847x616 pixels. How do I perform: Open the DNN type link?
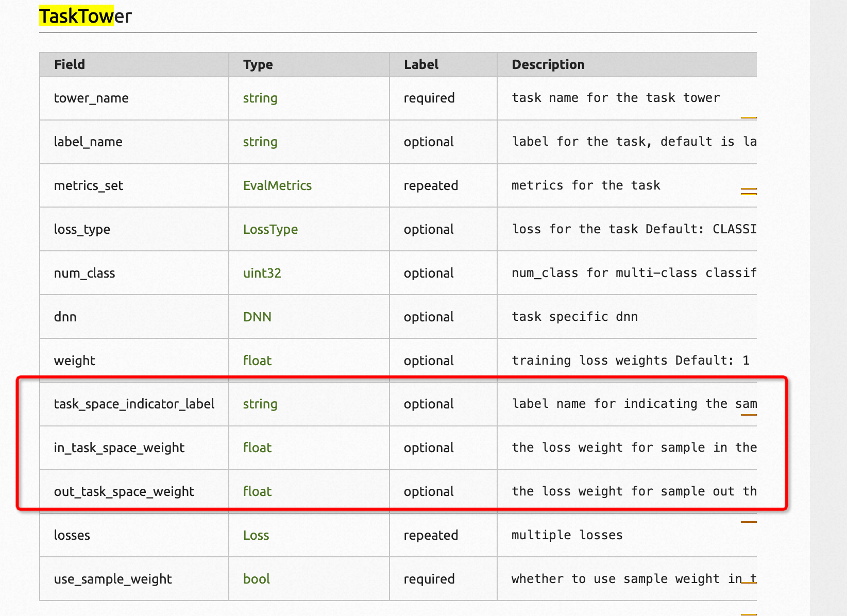click(x=257, y=317)
